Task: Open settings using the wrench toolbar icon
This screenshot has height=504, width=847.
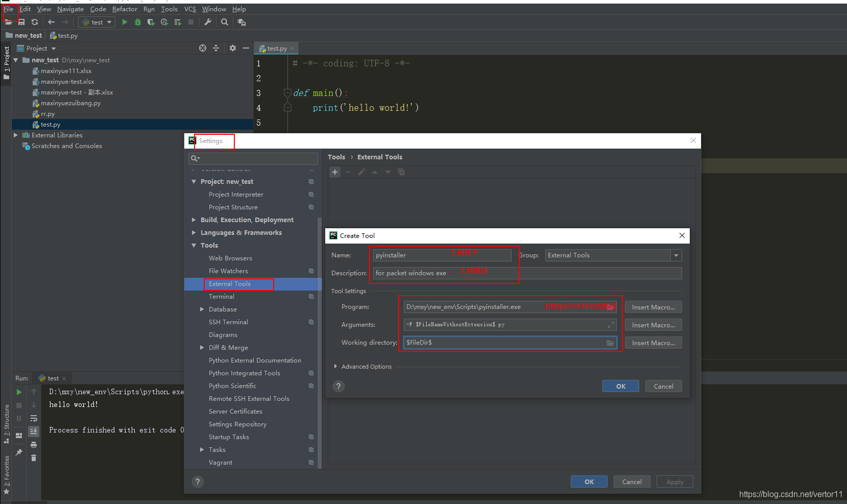Action: click(x=208, y=22)
